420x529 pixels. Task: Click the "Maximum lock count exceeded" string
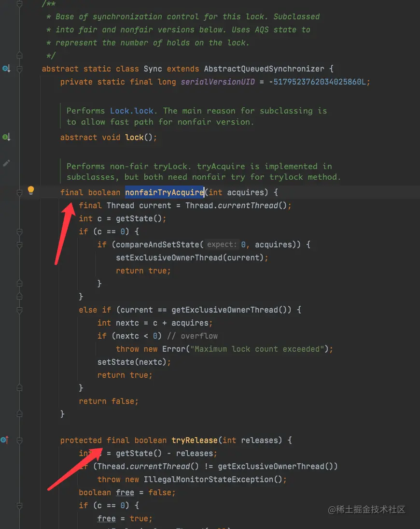(257, 349)
